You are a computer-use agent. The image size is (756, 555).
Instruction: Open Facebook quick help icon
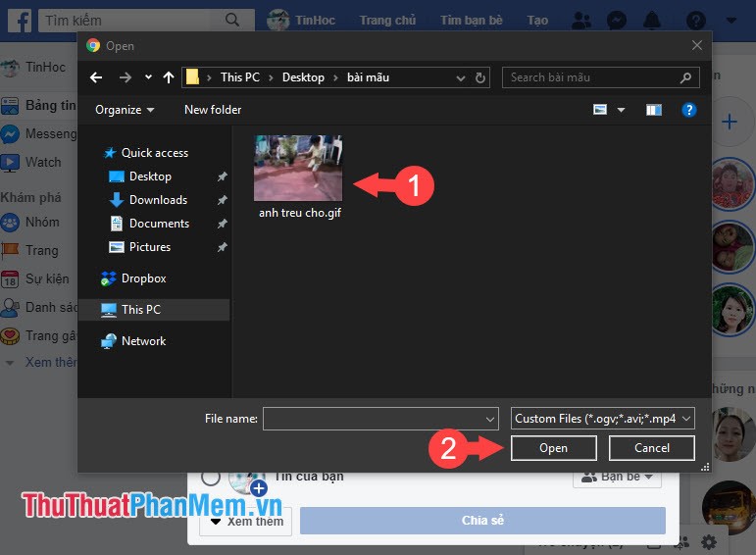point(696,21)
